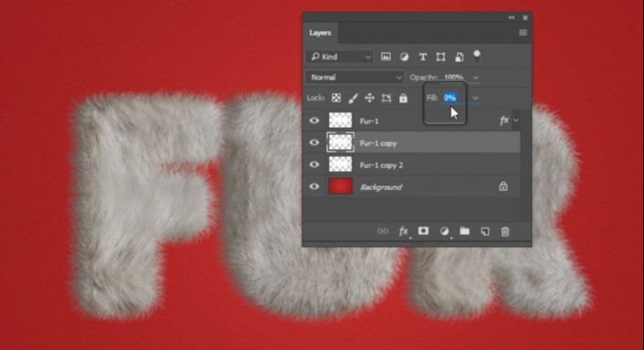644x350 pixels.
Task: Hide the Fur-1 layer
Action: tap(314, 121)
